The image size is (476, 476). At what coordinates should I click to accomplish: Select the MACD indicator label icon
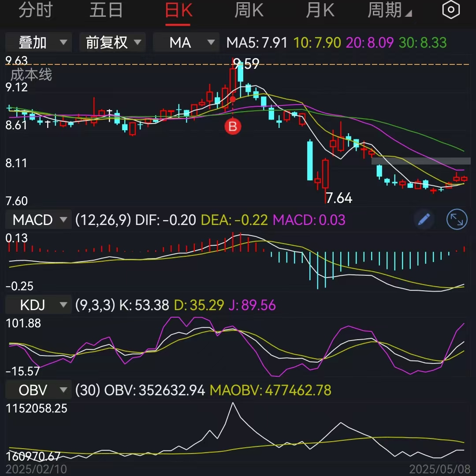point(33,219)
